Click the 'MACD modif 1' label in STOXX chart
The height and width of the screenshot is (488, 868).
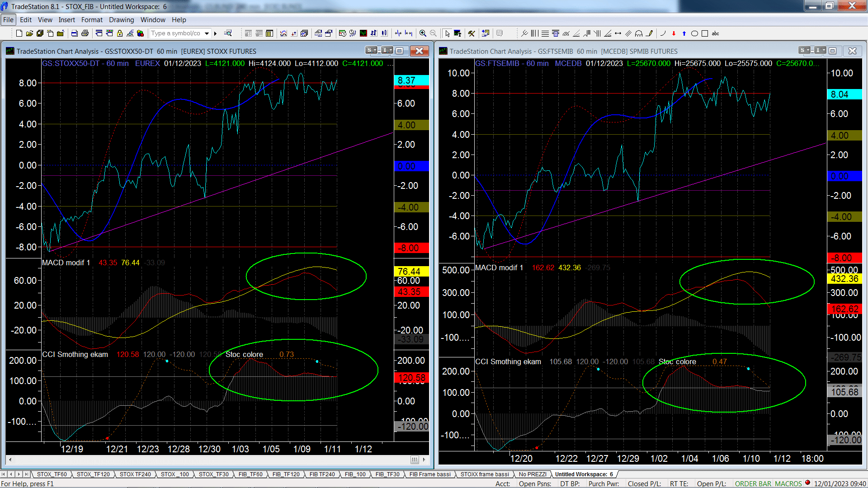tap(66, 263)
